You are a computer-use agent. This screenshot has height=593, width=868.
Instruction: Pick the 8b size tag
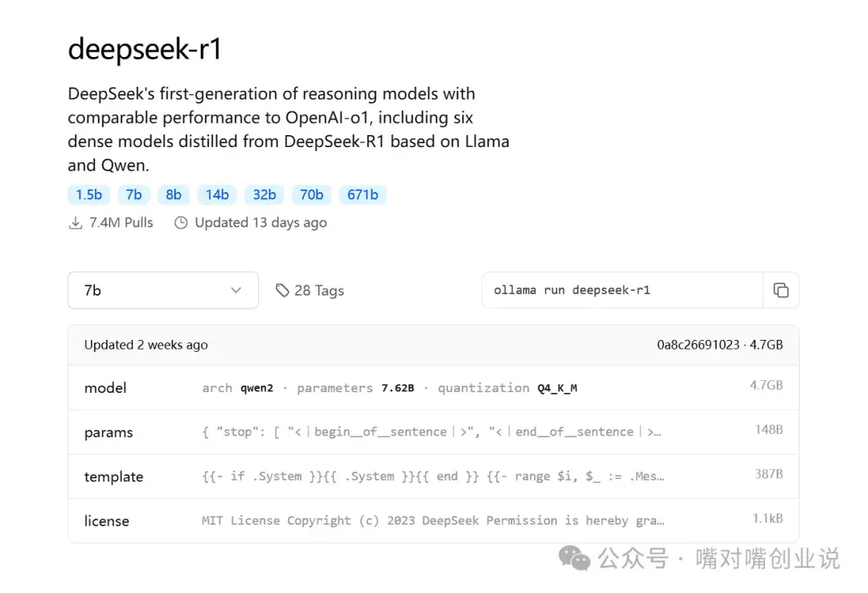(174, 194)
